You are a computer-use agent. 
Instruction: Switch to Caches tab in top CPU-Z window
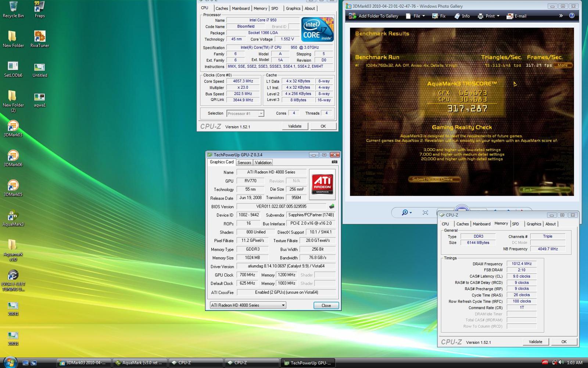click(222, 8)
